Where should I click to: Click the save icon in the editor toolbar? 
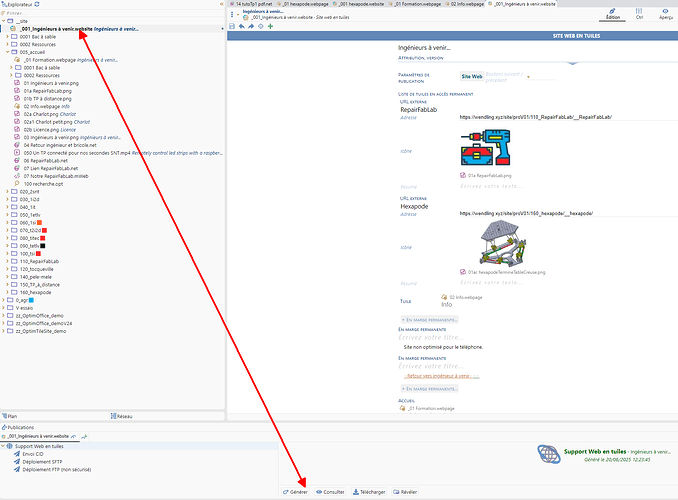232,26
